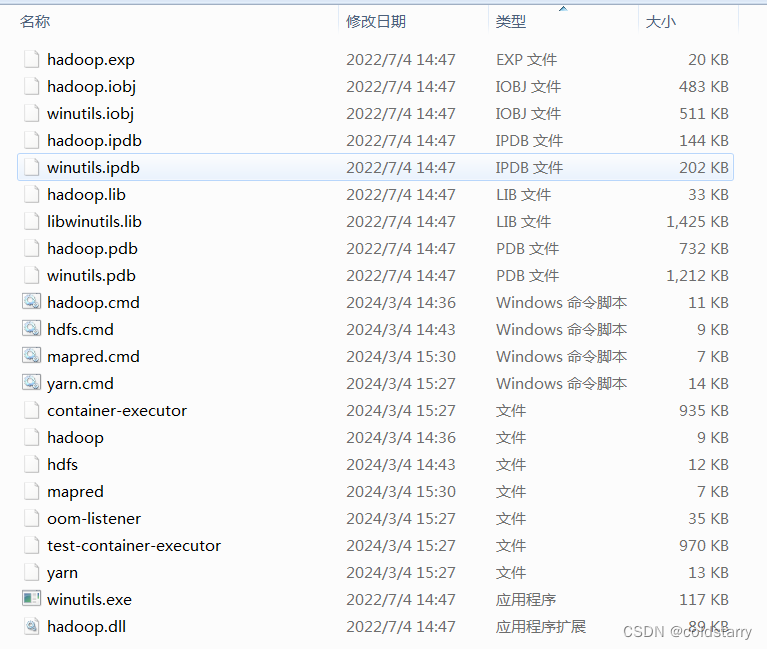Click the mapred.cmd script icon
The image size is (767, 649).
[x=32, y=355]
